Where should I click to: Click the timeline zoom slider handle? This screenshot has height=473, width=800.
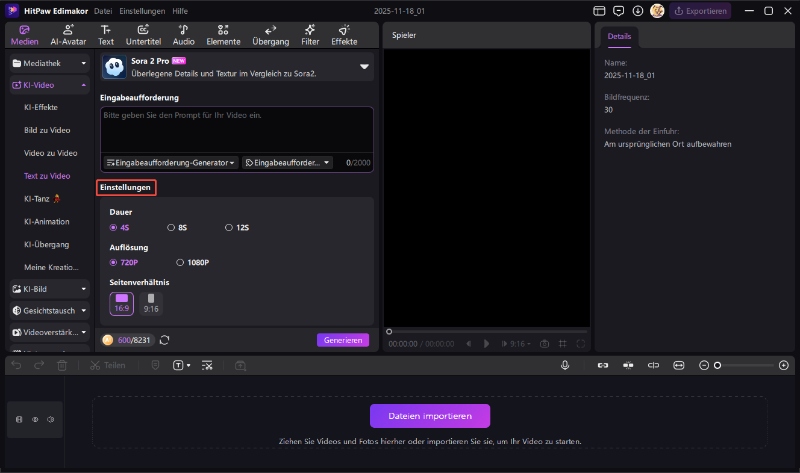click(x=717, y=365)
